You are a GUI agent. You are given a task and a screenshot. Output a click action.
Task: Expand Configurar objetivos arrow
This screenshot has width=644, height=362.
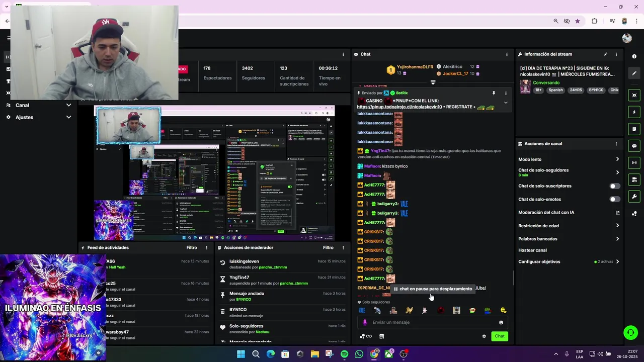coord(617,262)
